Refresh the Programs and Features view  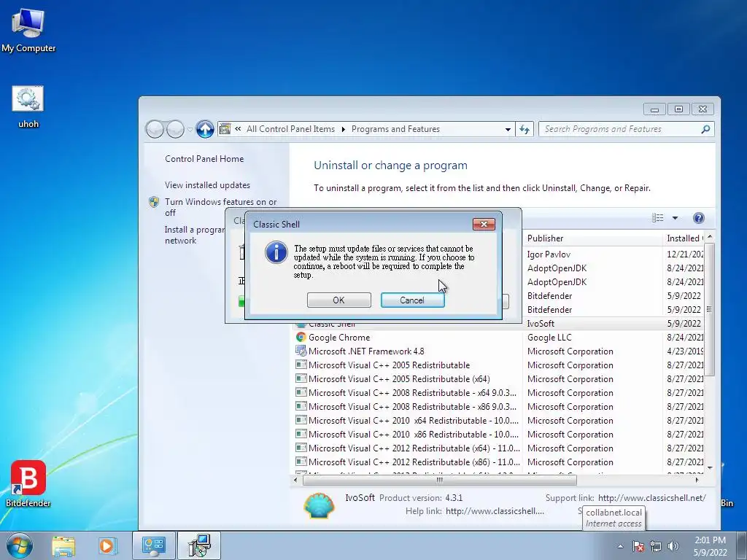pos(525,129)
